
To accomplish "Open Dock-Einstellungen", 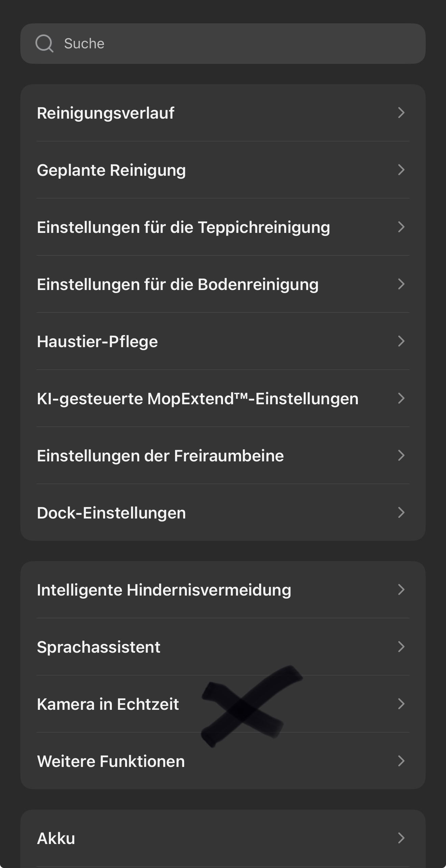I will [x=111, y=513].
